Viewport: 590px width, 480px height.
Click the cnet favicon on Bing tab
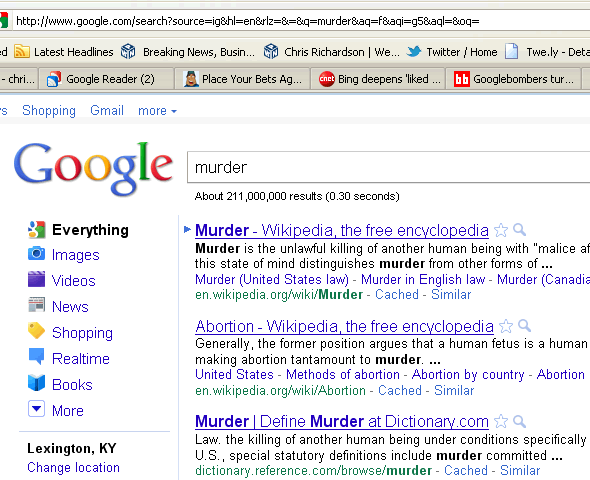(327, 79)
